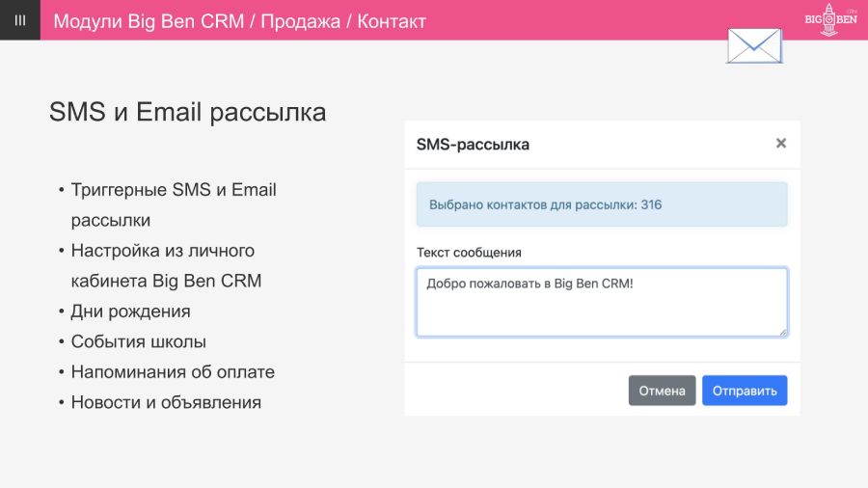This screenshot has height=488, width=868.
Task: Click the 'Новости и объявления' bullet
Action: pos(166,402)
